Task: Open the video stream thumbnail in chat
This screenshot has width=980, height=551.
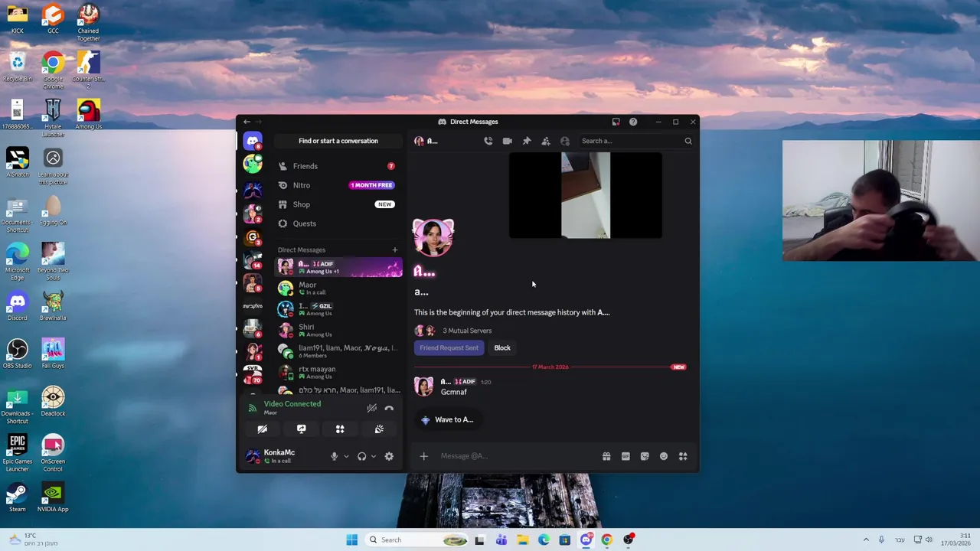Action: point(586,195)
